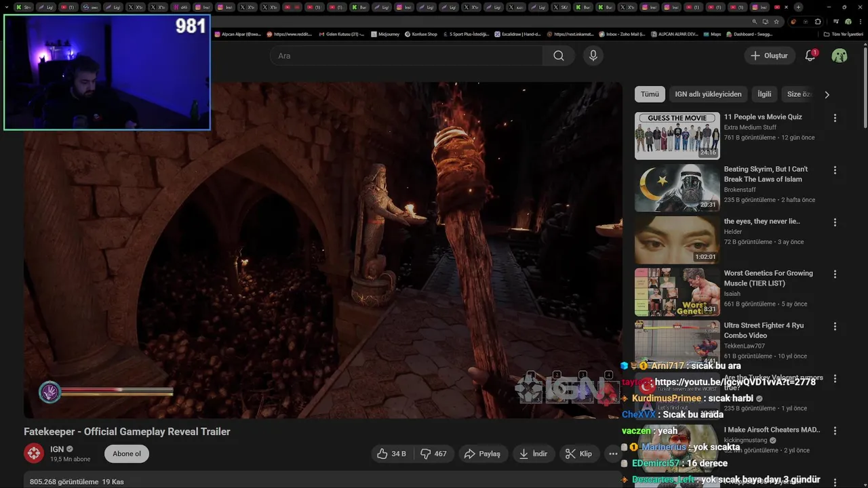This screenshot has height=488, width=868.
Task: Open the Chrome three-dot menu
Action: point(861,22)
